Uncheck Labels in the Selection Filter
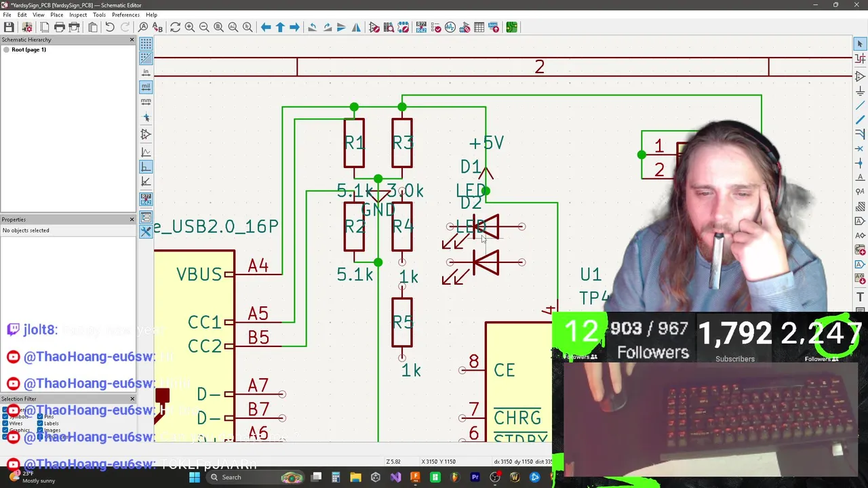 pyautogui.click(x=40, y=424)
